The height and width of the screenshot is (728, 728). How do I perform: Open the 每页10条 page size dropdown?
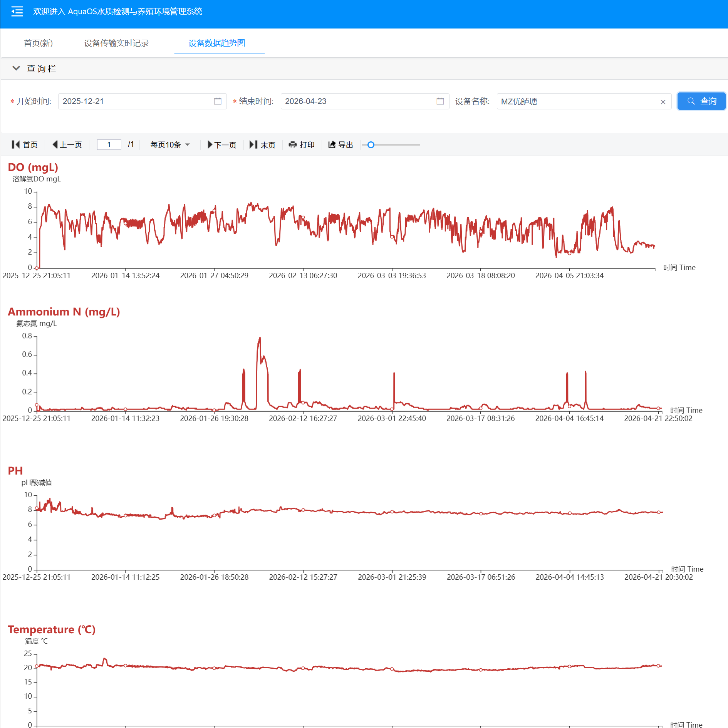(x=169, y=144)
